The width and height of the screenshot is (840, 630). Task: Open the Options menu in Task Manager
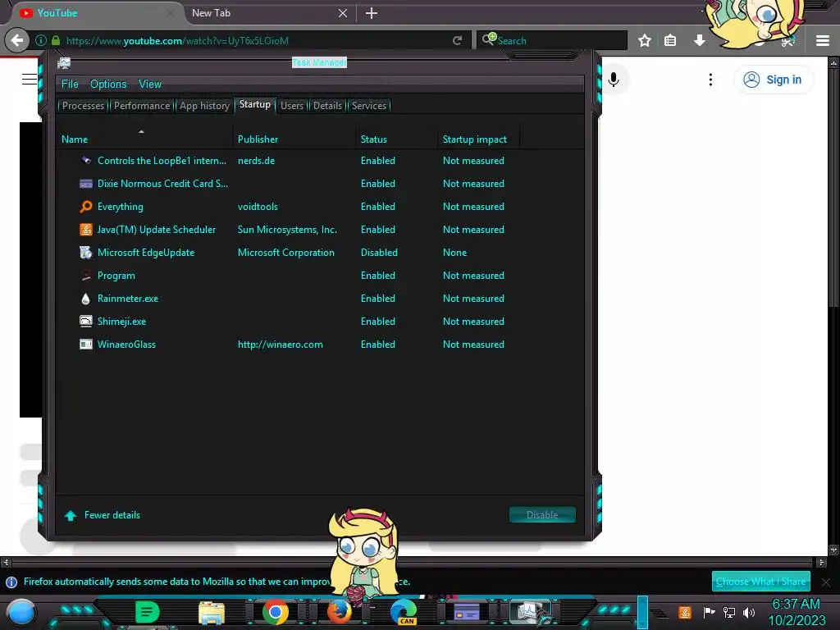108,84
